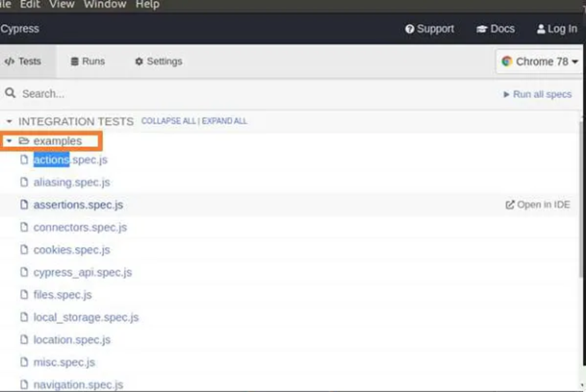Open navigation.spec.js
Screen dimensions: 586x392
pos(78,385)
